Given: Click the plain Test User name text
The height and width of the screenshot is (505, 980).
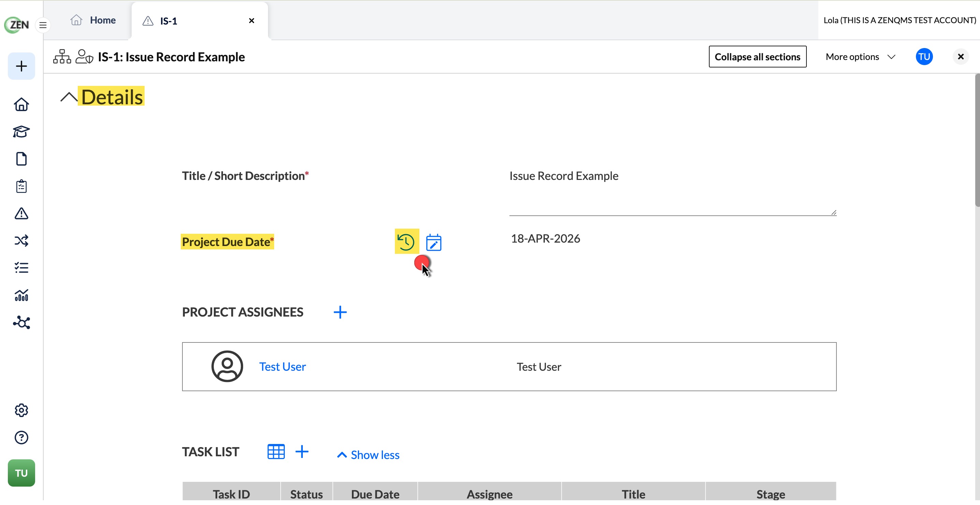Looking at the screenshot, I should (x=539, y=367).
